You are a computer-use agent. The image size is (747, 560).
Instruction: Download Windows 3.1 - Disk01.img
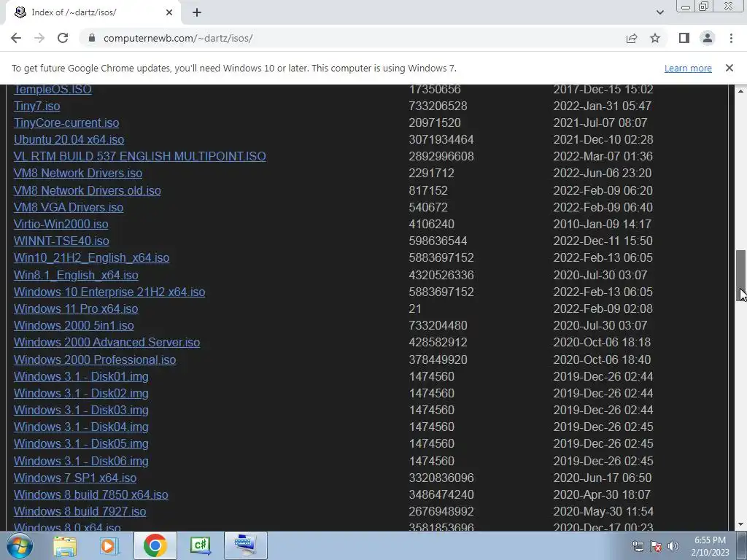coord(81,376)
